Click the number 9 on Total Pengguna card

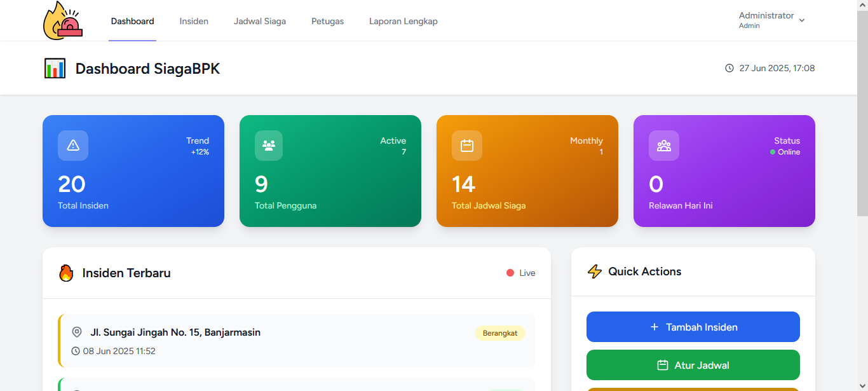[x=261, y=184]
